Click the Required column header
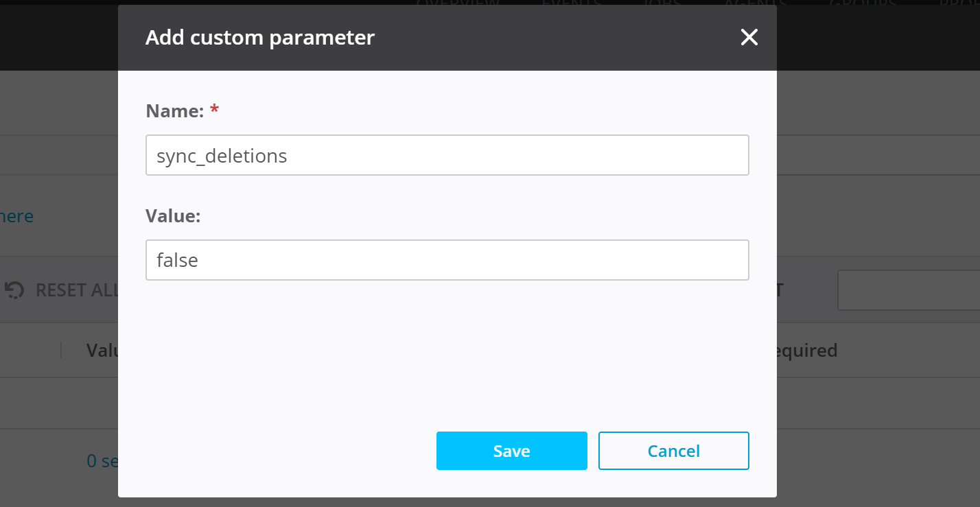 (806, 351)
